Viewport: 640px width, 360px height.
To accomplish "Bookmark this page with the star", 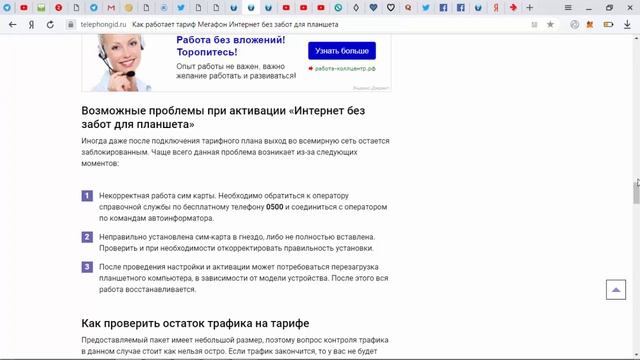I will point(550,24).
